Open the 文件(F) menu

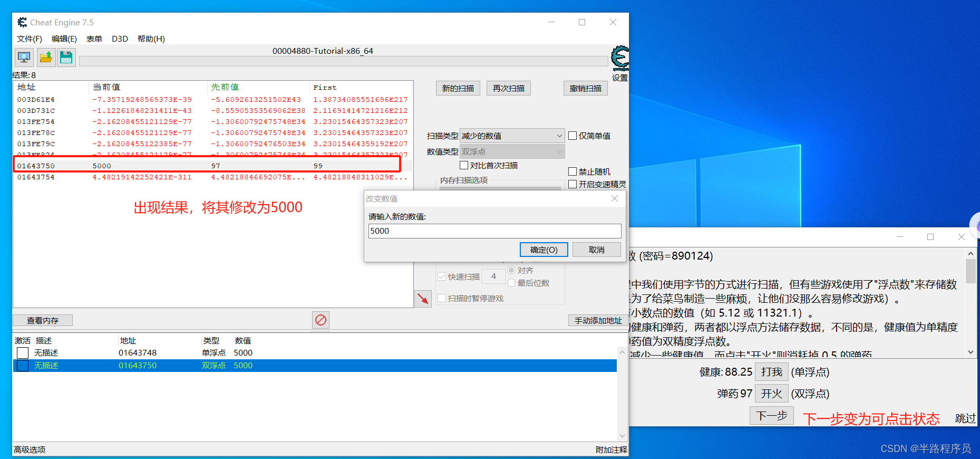30,39
